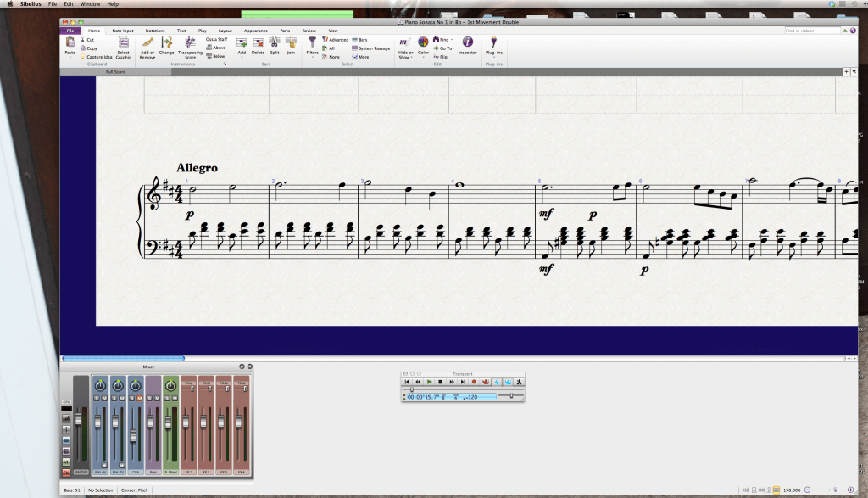Switch to the Note Input tab
The height and width of the screenshot is (498, 868).
123,31
